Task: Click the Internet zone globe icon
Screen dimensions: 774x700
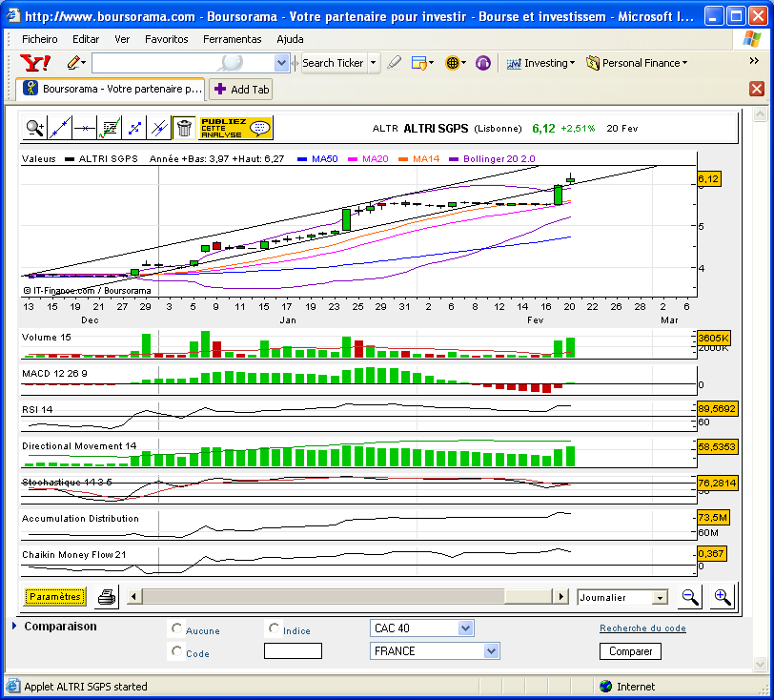Action: tap(605, 686)
